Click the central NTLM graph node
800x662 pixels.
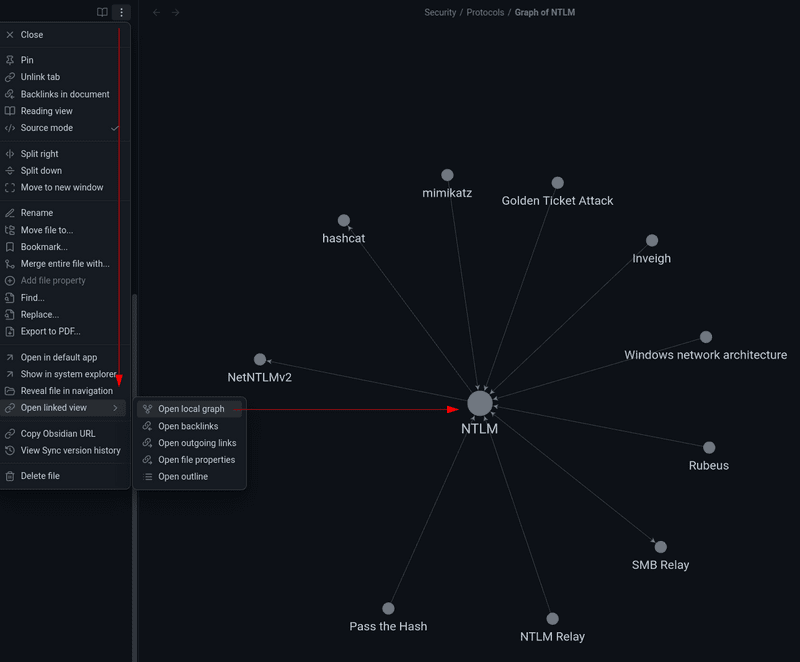(480, 404)
